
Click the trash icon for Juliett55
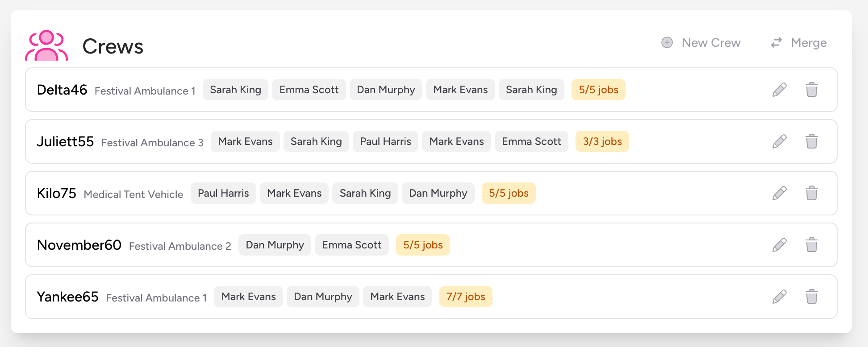coord(811,141)
